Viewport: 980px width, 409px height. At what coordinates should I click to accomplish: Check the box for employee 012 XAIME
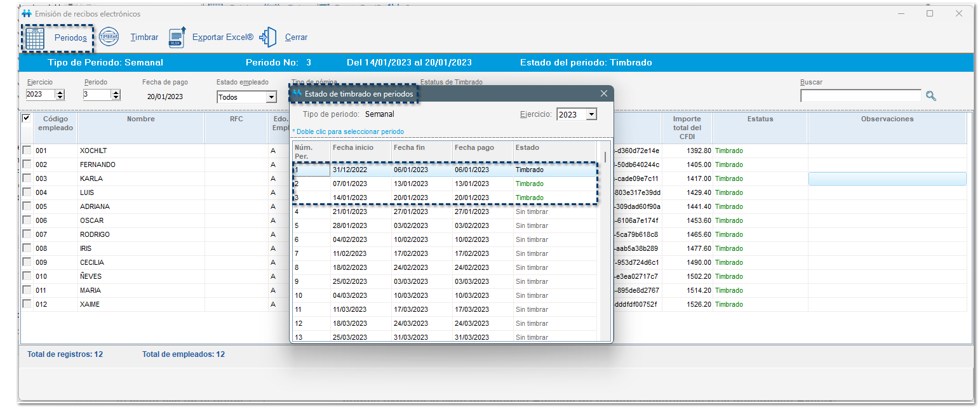pyautogui.click(x=27, y=305)
